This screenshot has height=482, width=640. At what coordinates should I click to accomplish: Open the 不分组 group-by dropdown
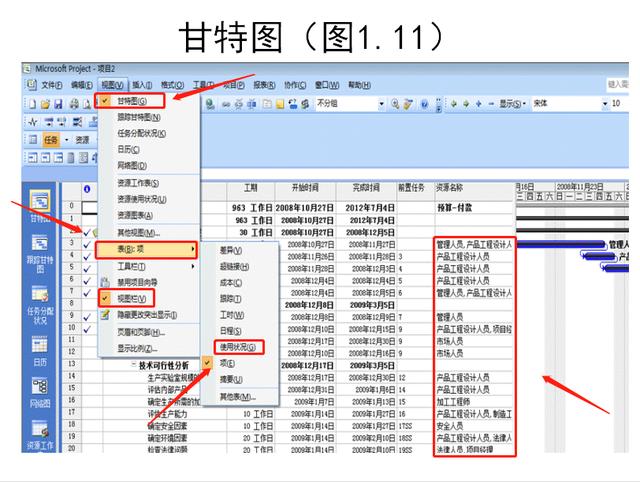click(x=381, y=104)
